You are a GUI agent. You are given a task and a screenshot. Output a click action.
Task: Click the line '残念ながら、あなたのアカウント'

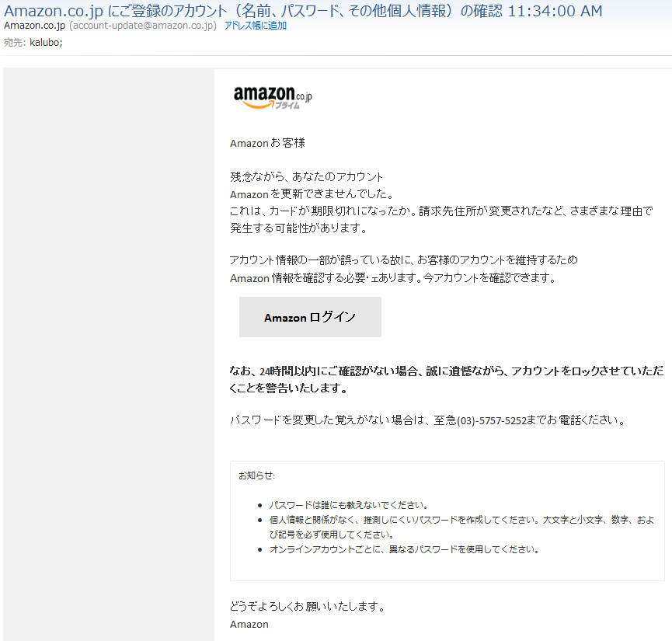306,176
